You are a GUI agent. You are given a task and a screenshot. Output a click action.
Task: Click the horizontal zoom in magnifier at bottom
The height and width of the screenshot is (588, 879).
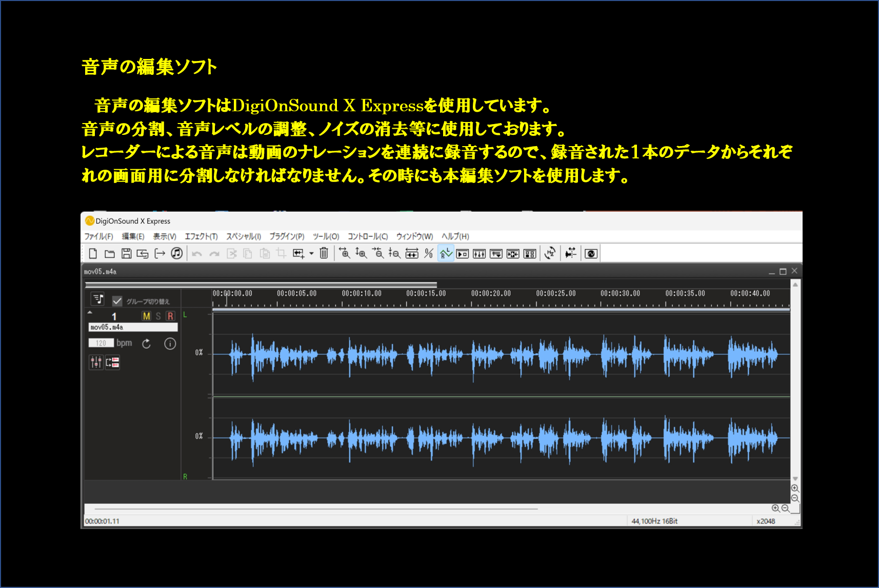pyautogui.click(x=776, y=508)
